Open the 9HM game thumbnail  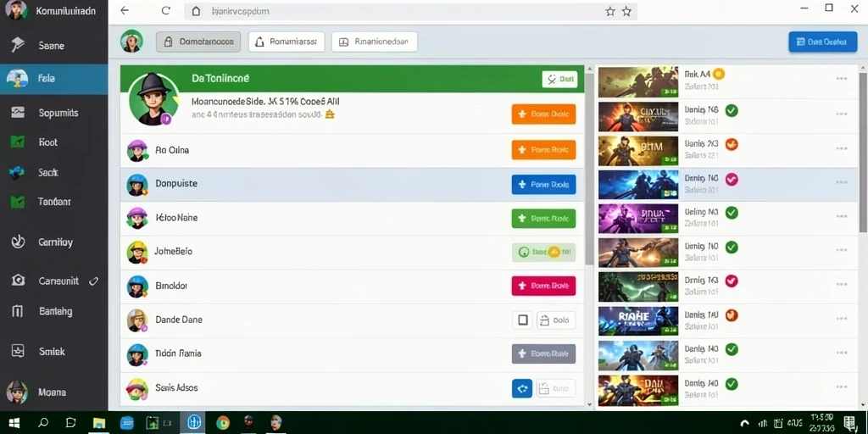638,151
